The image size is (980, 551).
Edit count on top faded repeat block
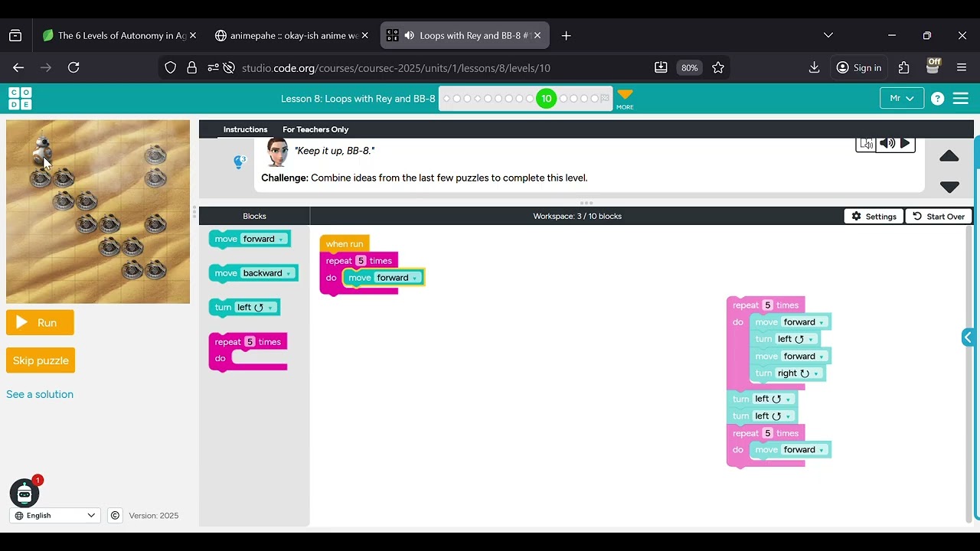767,305
